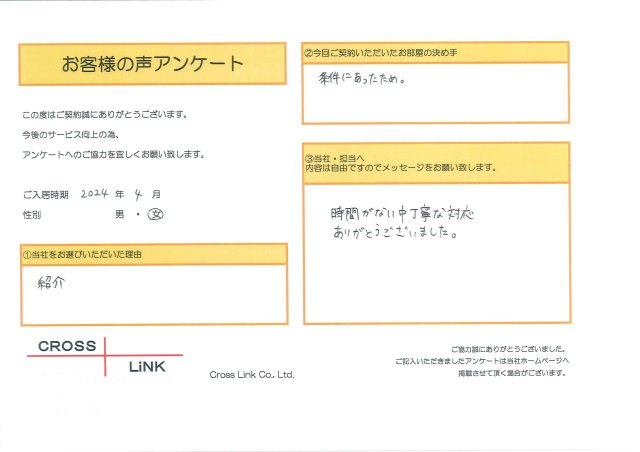The width and height of the screenshot is (640, 452).
Task: Click the LiNK logo word
Action: pyautogui.click(x=147, y=367)
